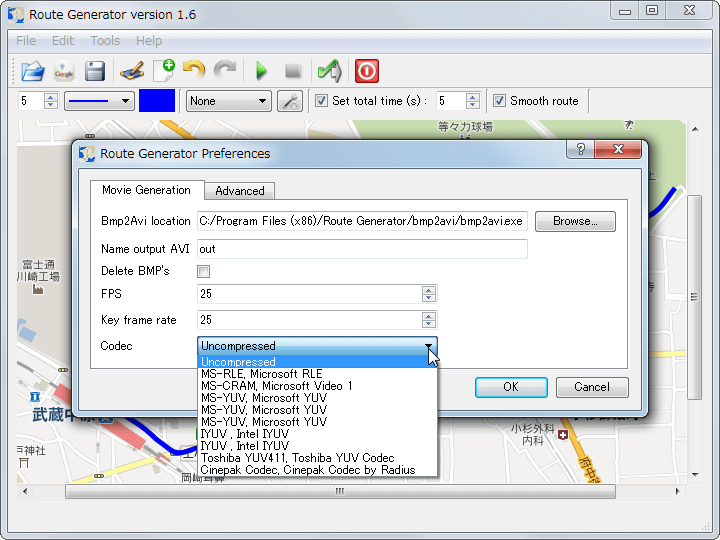Switch to the Advanced tab
Screen dimensions: 720x540
(x=240, y=191)
